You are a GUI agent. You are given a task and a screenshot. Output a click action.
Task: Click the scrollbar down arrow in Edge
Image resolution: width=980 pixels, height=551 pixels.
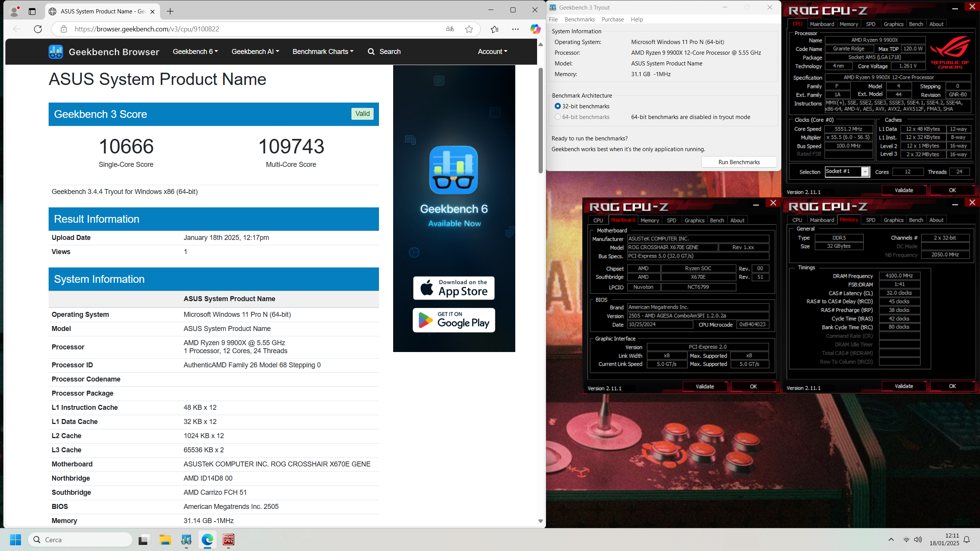[541, 521]
